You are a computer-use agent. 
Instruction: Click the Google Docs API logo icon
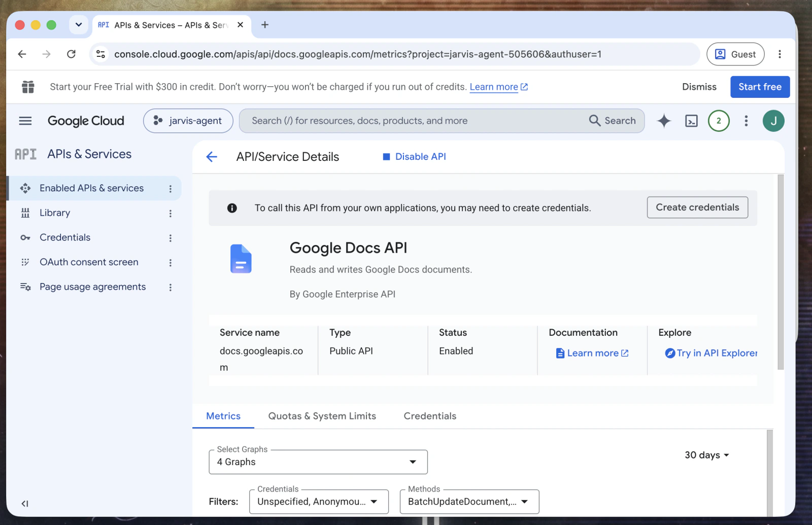pos(241,259)
